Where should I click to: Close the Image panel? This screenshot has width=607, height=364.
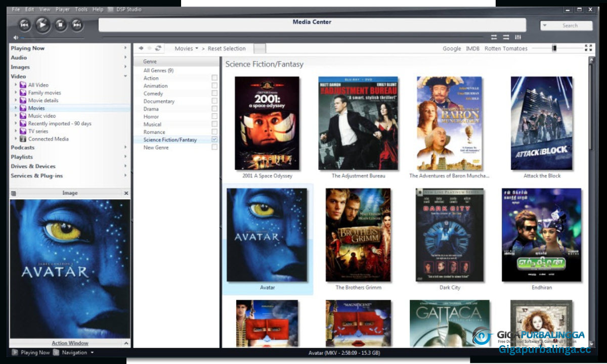[126, 193]
